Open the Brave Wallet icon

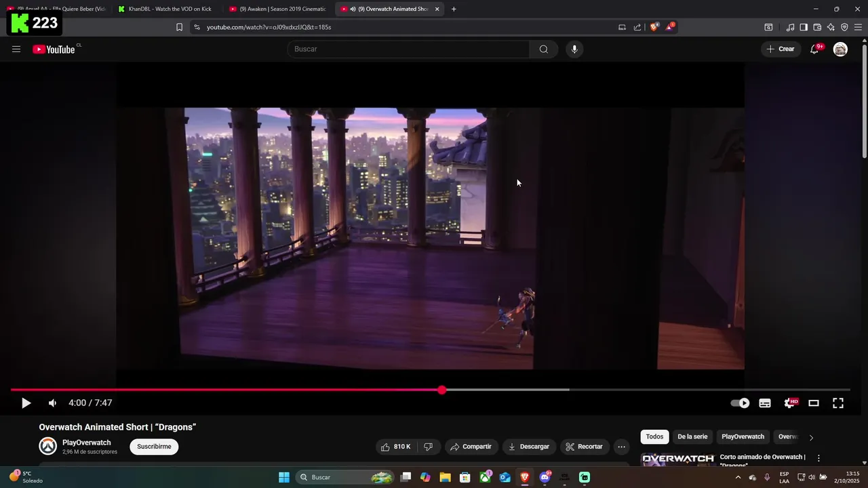[817, 27]
